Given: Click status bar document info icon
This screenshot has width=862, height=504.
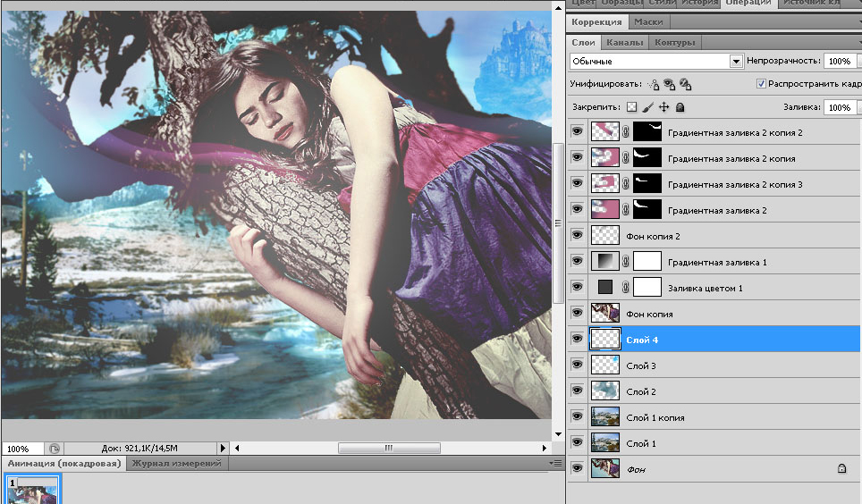Looking at the screenshot, I should point(55,449).
